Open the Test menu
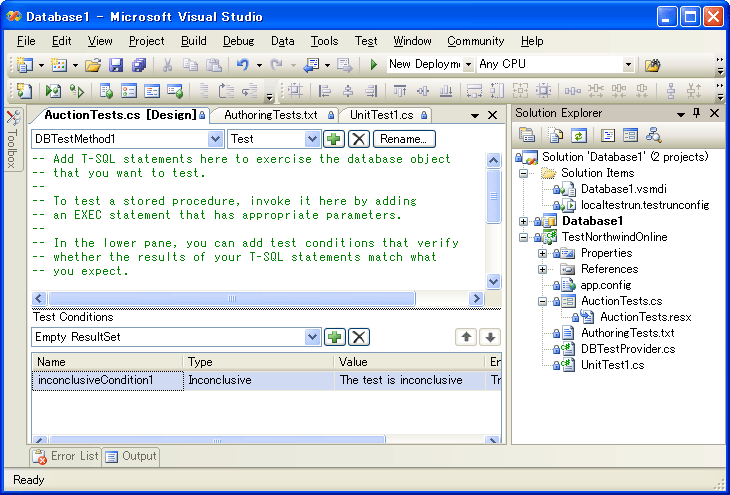Viewport: 730px width, 495px height. pos(366,41)
